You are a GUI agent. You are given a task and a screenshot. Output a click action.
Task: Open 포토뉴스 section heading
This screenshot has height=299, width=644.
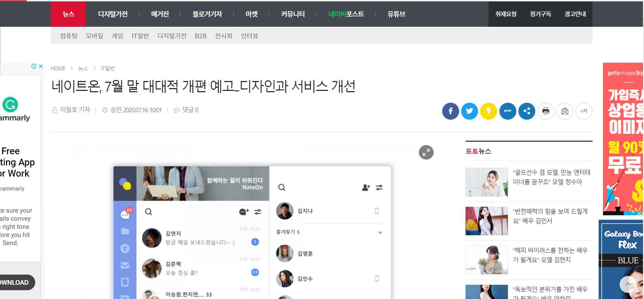pos(478,151)
